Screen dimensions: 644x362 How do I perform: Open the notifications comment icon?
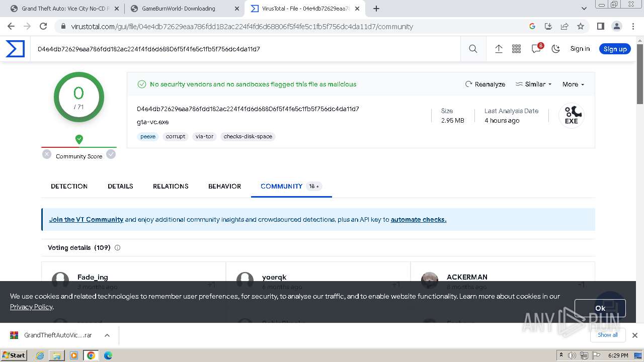pos(536,49)
